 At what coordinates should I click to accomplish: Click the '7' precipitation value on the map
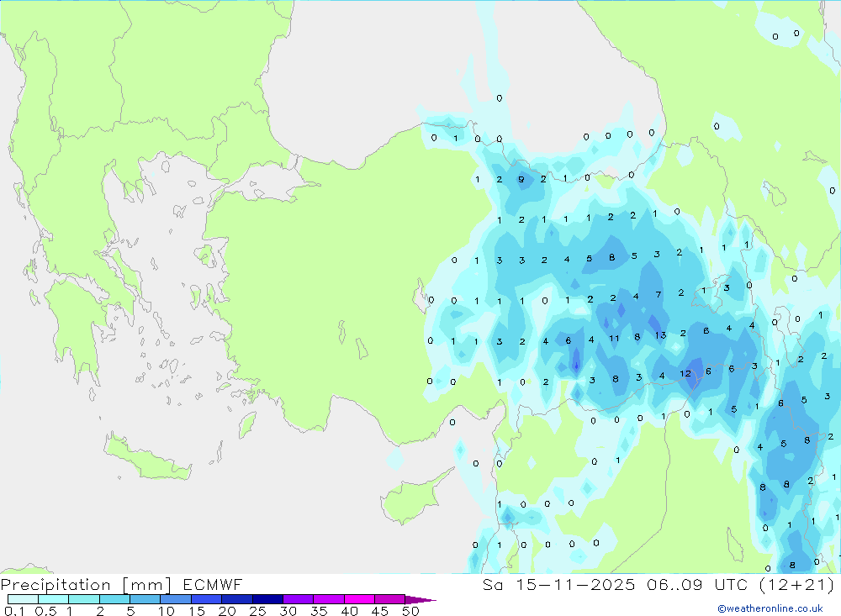(x=659, y=294)
